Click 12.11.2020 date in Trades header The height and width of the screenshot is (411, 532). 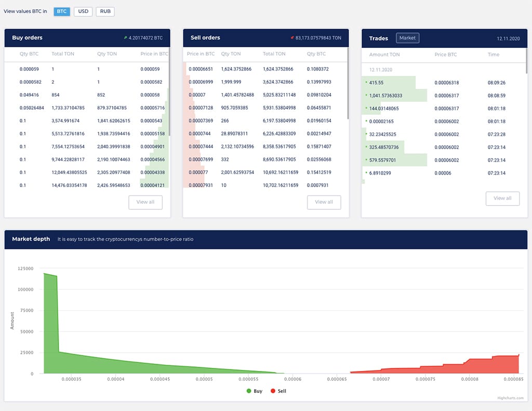(x=508, y=38)
